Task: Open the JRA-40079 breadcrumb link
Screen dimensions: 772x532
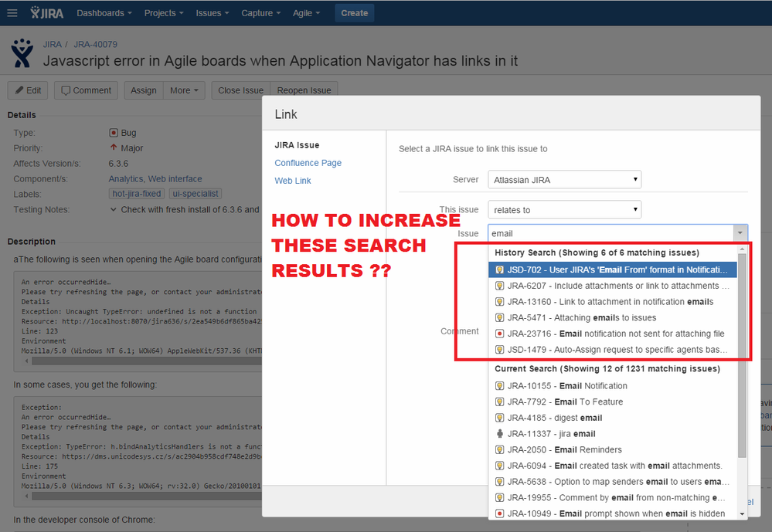Action: click(96, 44)
